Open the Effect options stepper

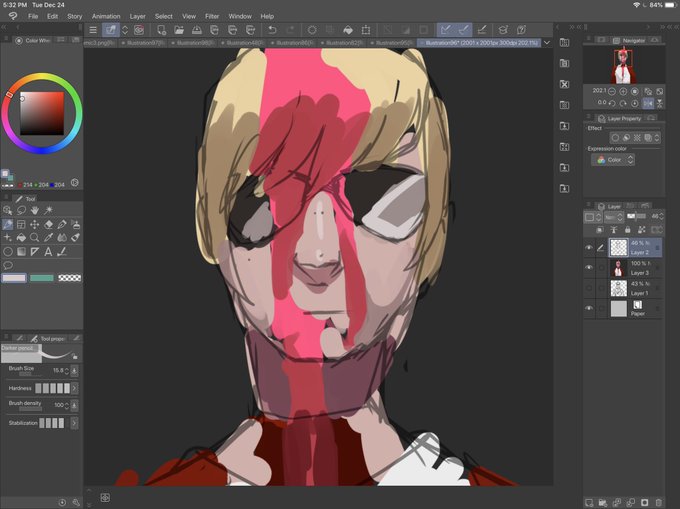click(657, 138)
